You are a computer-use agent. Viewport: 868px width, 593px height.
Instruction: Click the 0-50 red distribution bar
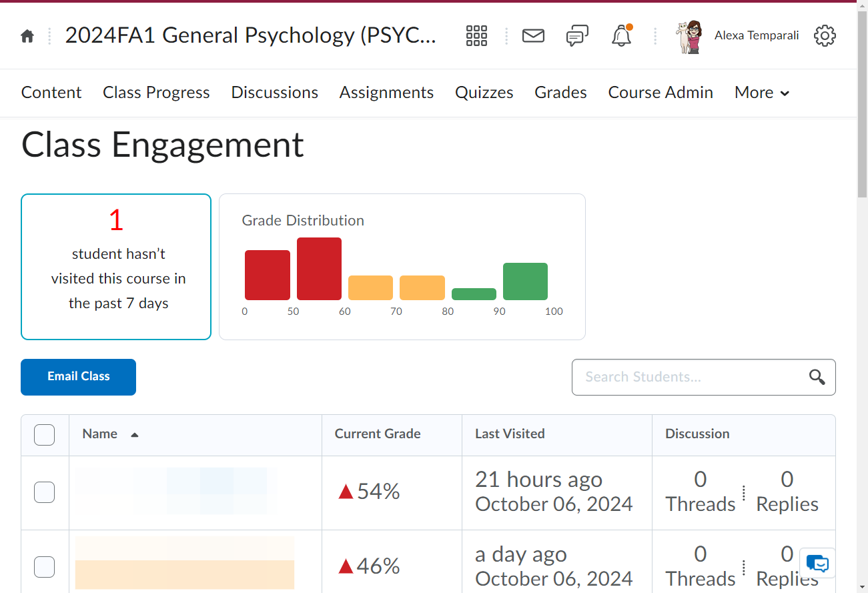click(x=268, y=275)
